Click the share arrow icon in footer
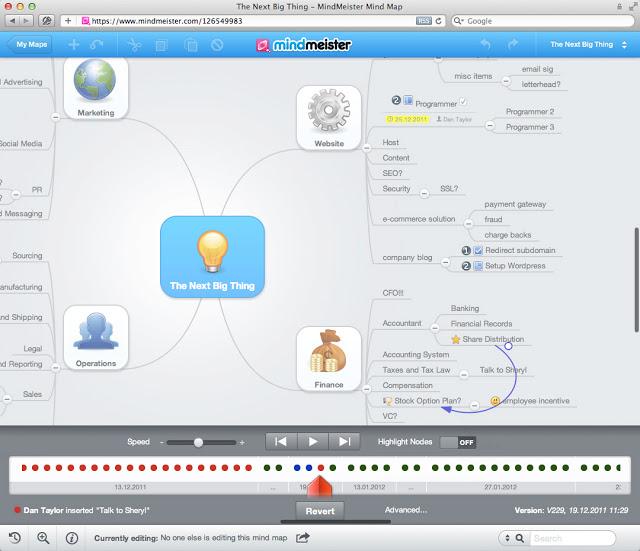Screen dimensions: 640x551 point(302,538)
